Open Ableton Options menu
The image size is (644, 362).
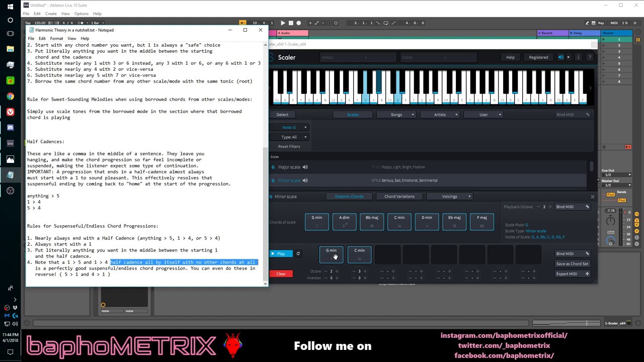pos(81,14)
